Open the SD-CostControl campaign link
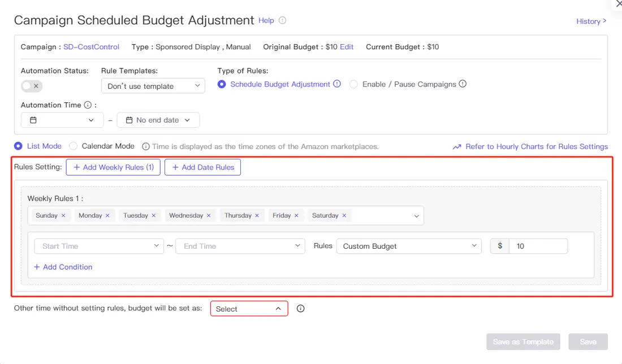This screenshot has width=622, height=364. (x=91, y=47)
